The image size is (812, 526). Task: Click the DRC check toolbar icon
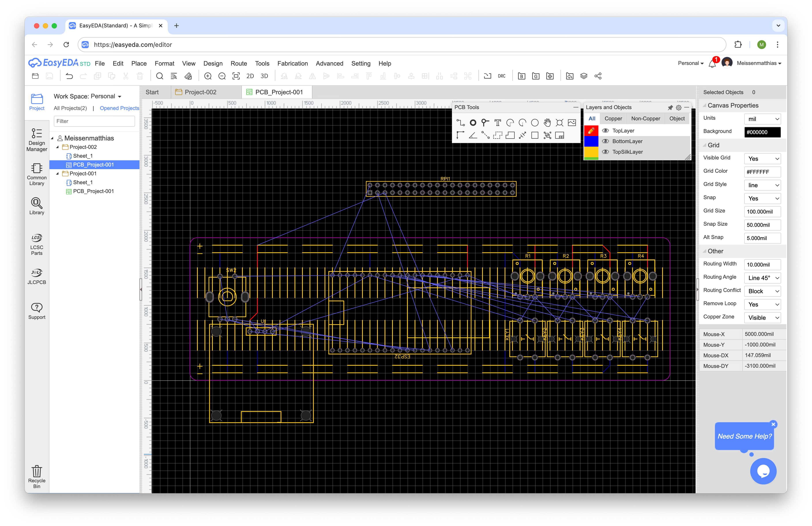501,76
